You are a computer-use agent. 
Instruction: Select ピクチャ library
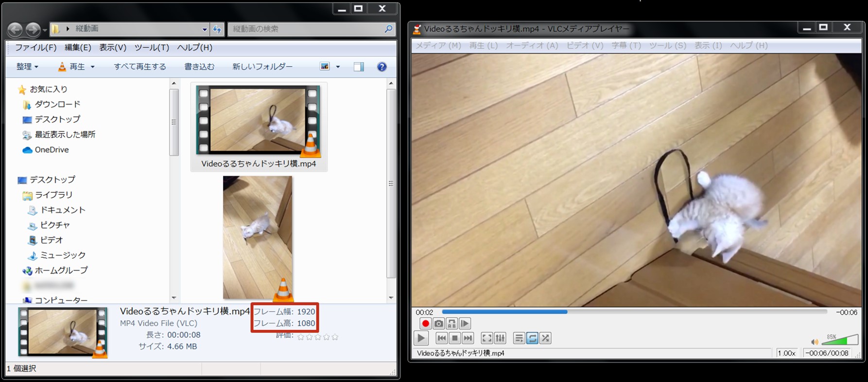49,225
